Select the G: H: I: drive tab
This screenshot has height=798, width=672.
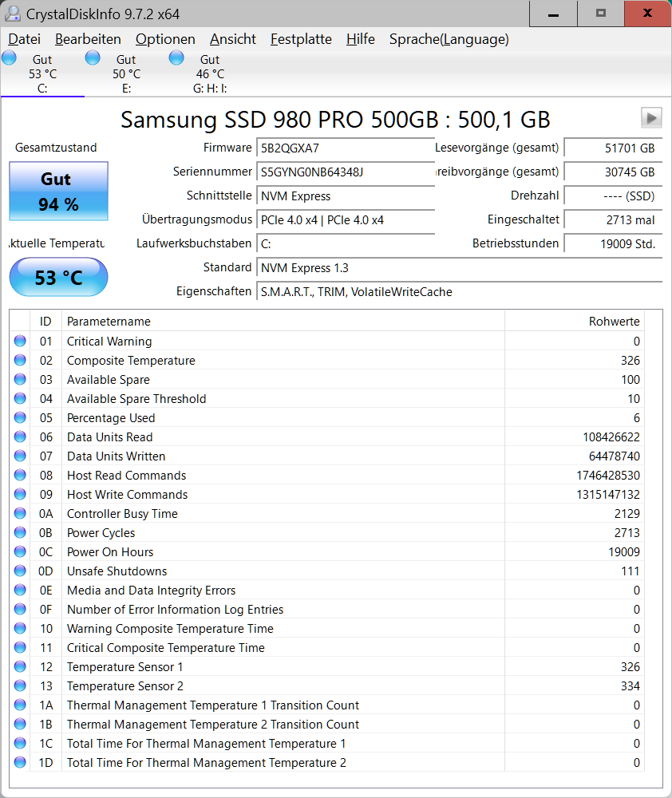210,73
